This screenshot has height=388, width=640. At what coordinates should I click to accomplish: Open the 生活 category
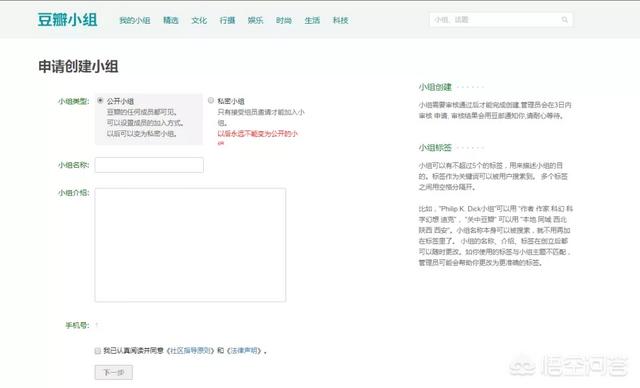coord(312,20)
